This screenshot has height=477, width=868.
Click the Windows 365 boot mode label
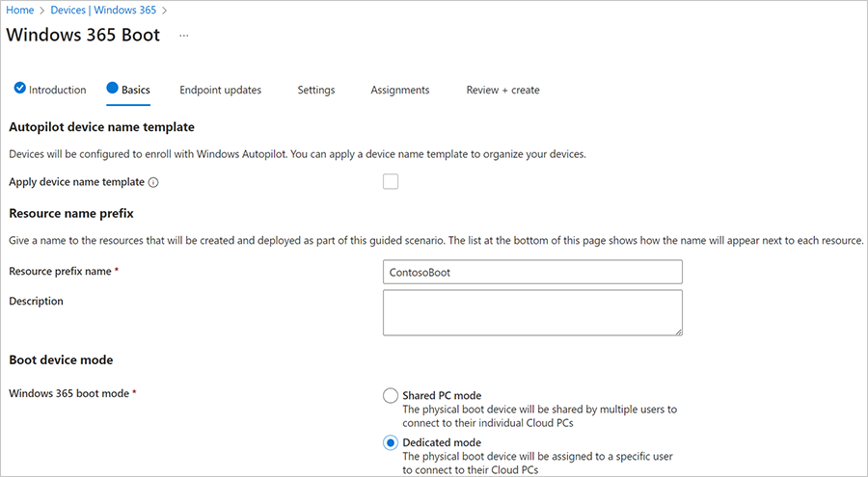[x=69, y=393]
